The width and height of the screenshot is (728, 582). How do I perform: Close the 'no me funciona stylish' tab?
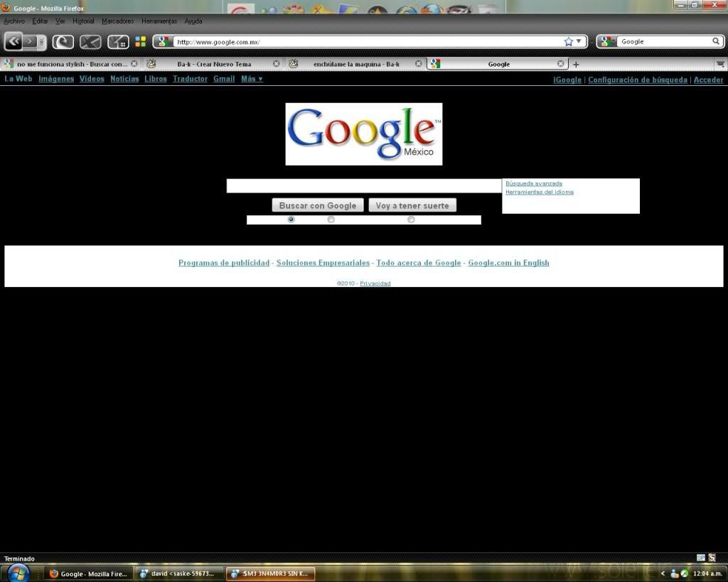pyautogui.click(x=134, y=63)
